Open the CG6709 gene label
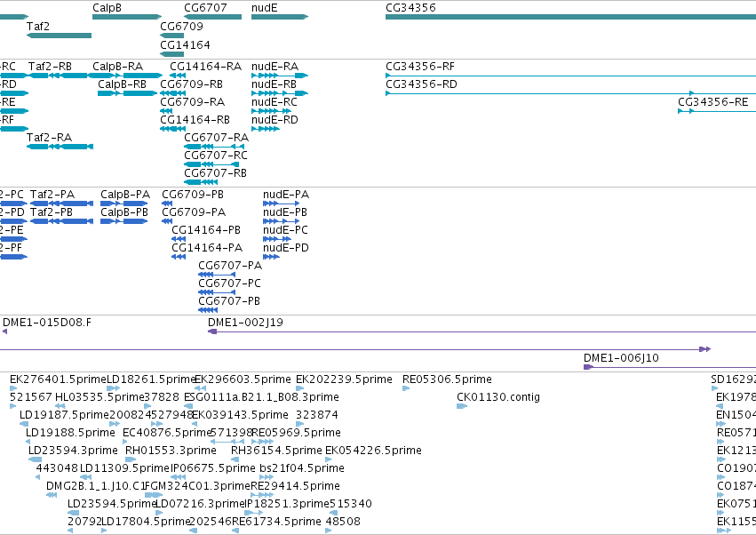This screenshot has height=535, width=756. (182, 26)
